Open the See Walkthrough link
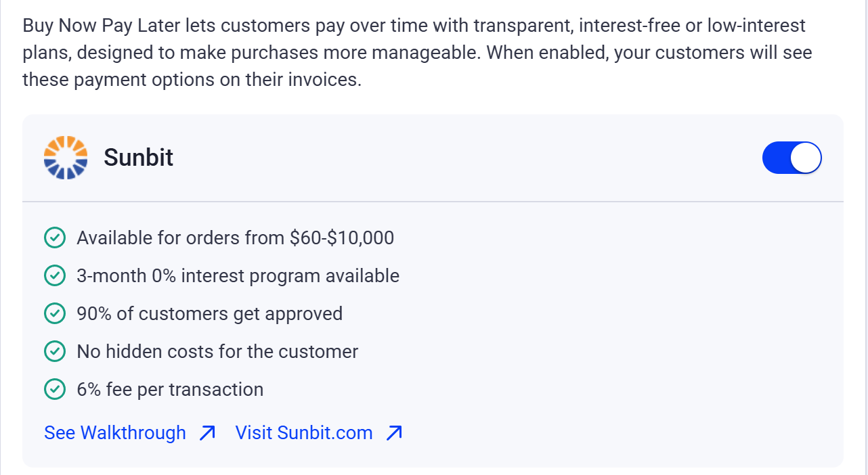The width and height of the screenshot is (868, 475). click(x=115, y=433)
